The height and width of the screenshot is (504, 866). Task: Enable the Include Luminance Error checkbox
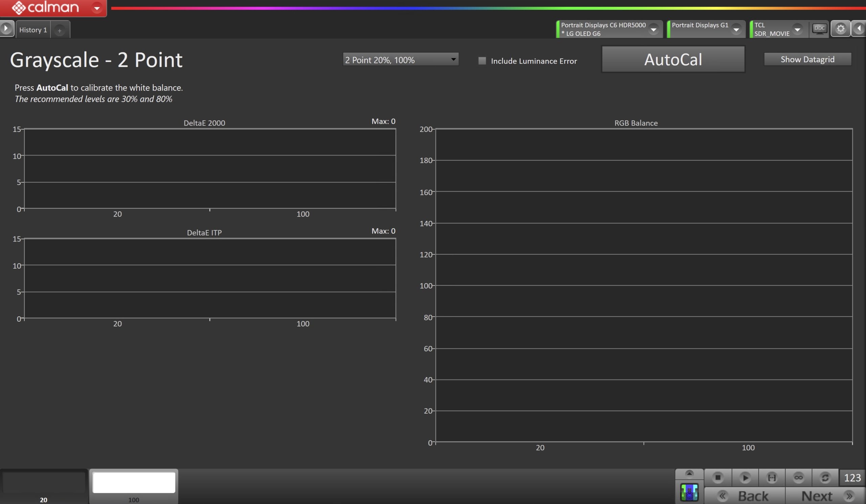(x=482, y=61)
